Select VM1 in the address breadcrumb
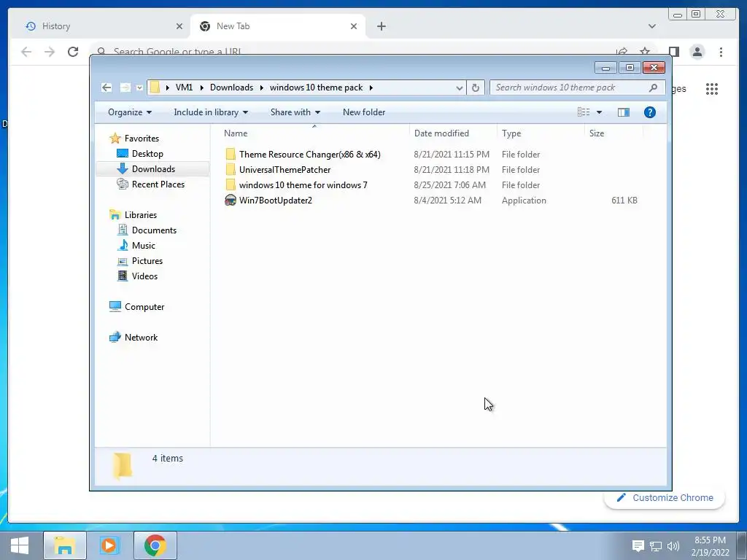This screenshot has width=747, height=560. point(184,87)
